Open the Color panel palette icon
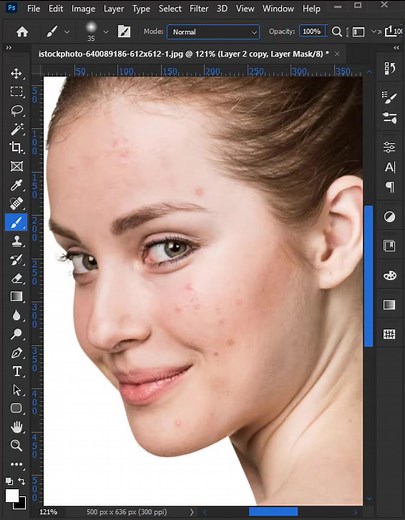405x520 pixels. pos(389,275)
